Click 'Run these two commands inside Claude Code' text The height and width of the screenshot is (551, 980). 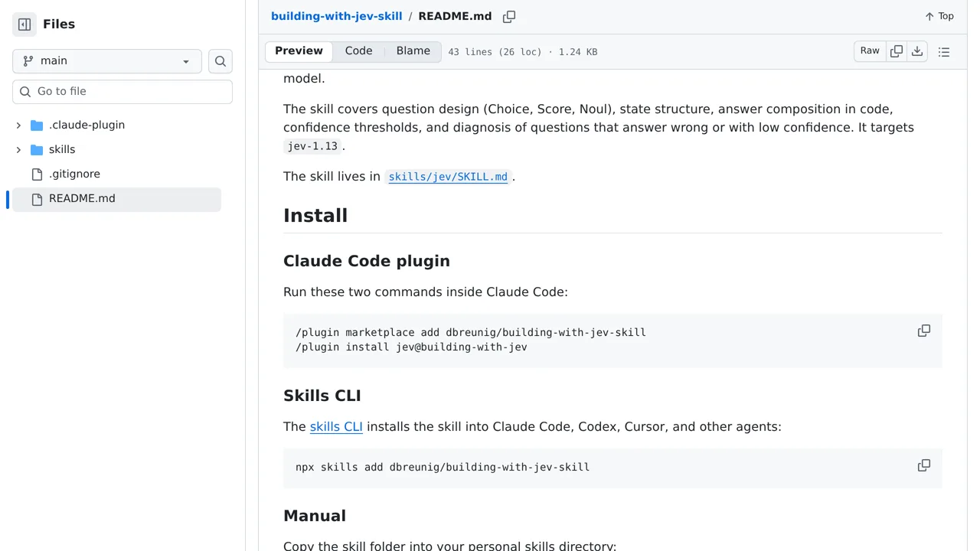click(x=426, y=292)
